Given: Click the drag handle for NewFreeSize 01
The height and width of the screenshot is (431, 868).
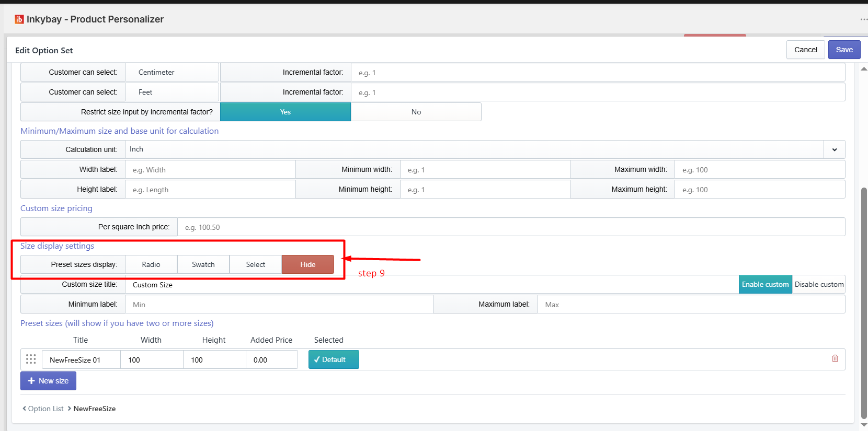Looking at the screenshot, I should [x=31, y=359].
